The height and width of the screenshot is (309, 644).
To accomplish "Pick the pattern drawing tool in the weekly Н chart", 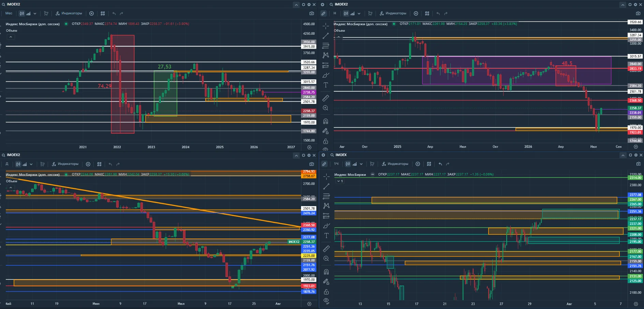I will (x=326, y=55).
